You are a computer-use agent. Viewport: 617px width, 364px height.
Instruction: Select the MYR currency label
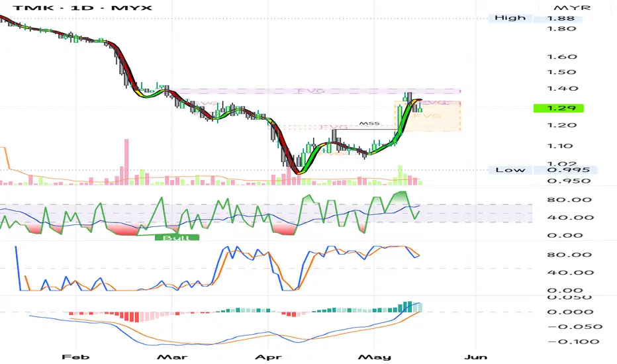pyautogui.click(x=572, y=8)
